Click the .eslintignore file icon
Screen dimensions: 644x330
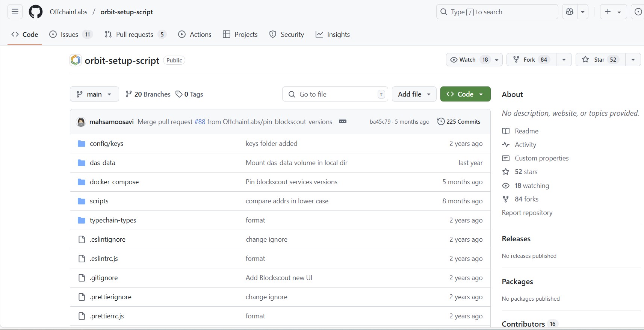82,239
